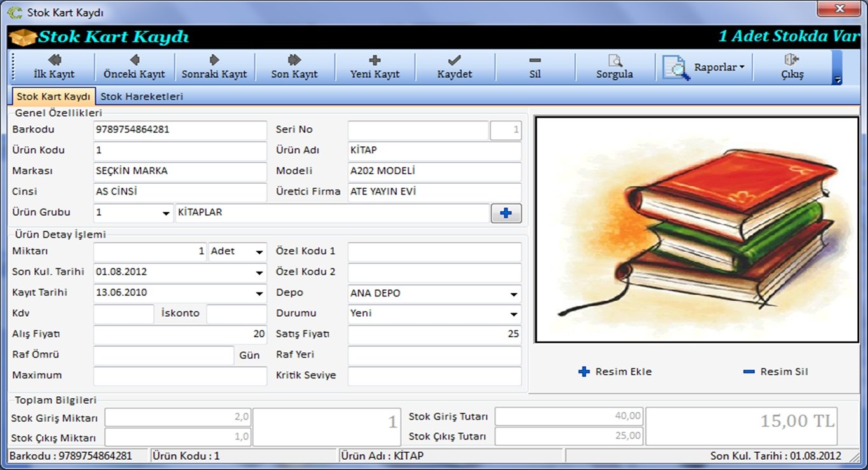Jump to next record via Sonraki Kayıt
The image size is (868, 470).
point(214,67)
